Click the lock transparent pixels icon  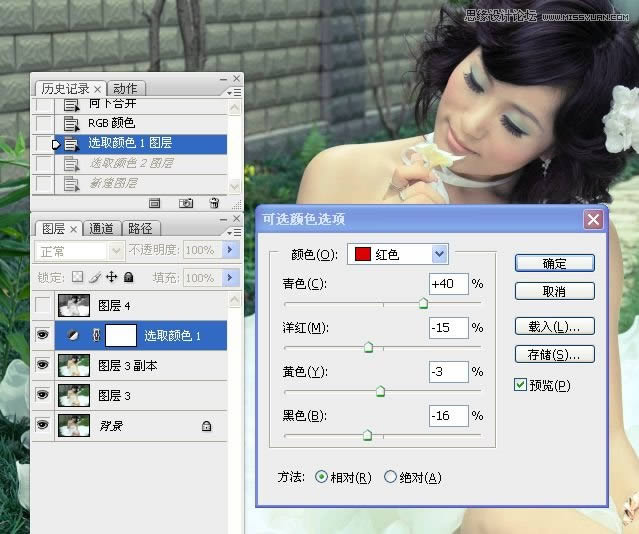click(x=77, y=277)
